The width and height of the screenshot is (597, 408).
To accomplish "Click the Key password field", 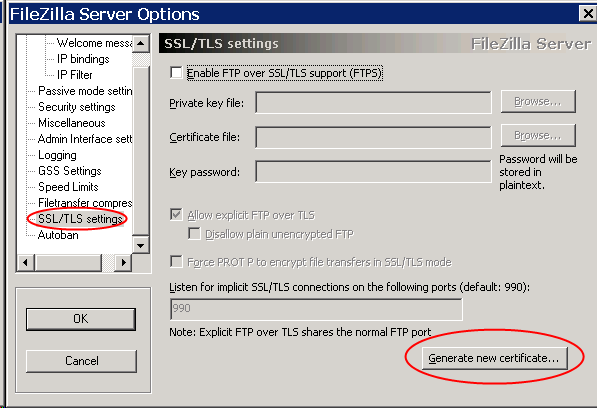I will click(x=373, y=172).
